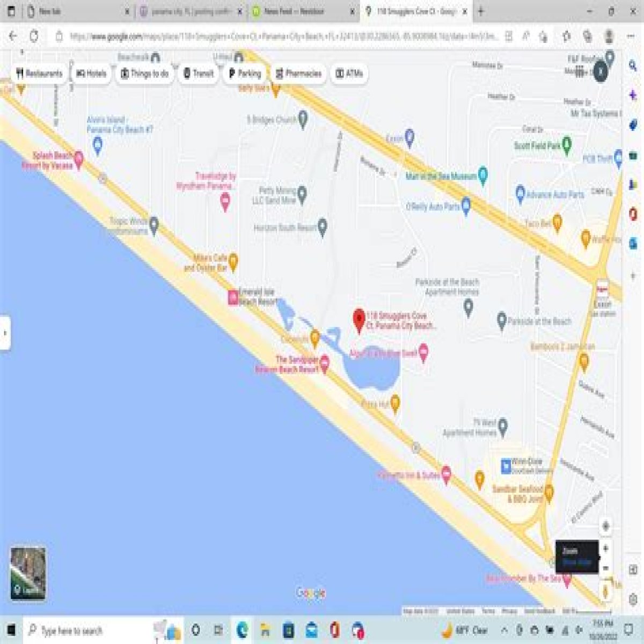Click the red 118 Smugglers Cove Ct pin
Screen dimensions: 644x644
point(359,321)
